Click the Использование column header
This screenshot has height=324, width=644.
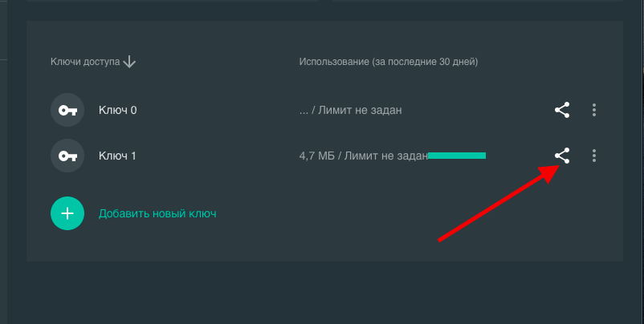click(388, 62)
